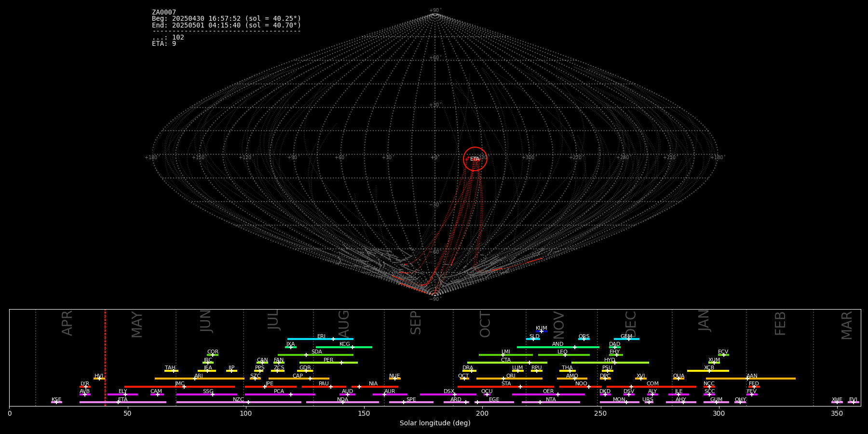Click the LEO shower bar
The height and width of the screenshot is (434, 868).
[564, 355]
